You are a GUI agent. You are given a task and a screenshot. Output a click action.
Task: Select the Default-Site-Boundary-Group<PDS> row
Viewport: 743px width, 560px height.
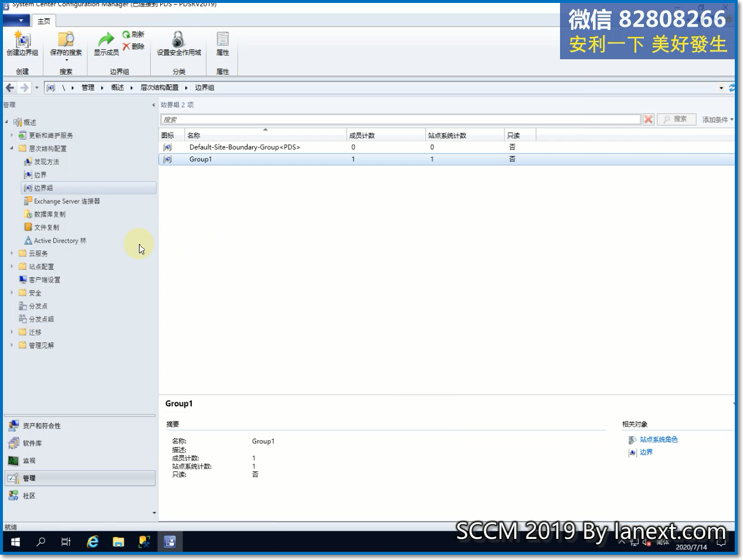pos(446,147)
